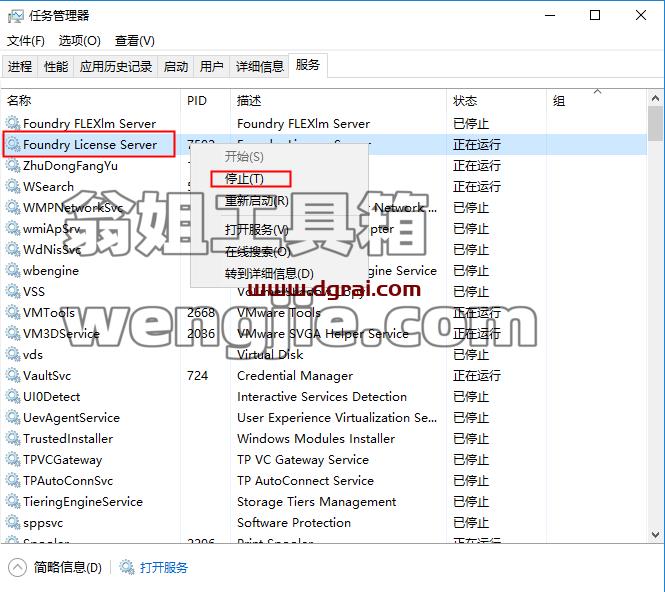Click the gear icon next to 打开服务 link
This screenshot has height=592, width=665.
(126, 567)
